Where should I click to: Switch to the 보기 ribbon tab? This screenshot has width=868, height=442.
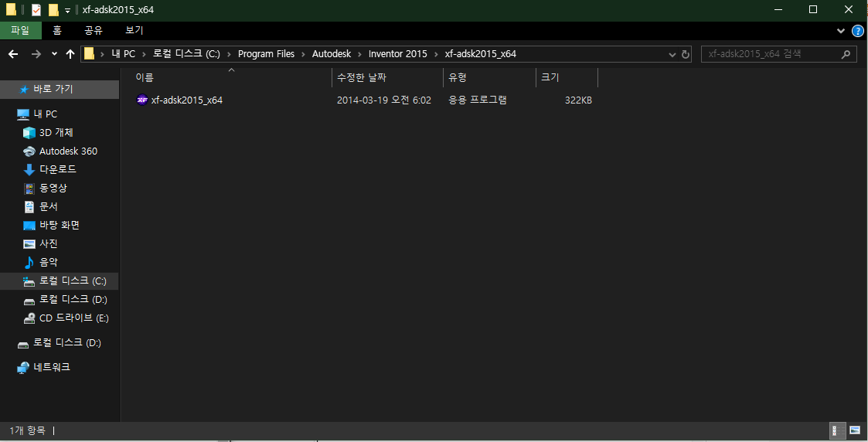coord(134,30)
